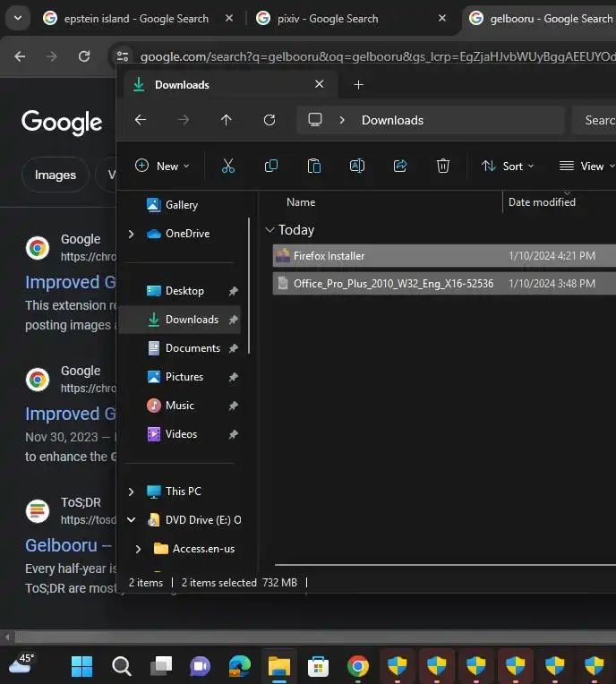Click the File Explorer taskbar icon
The height and width of the screenshot is (684, 616).
pos(279,666)
